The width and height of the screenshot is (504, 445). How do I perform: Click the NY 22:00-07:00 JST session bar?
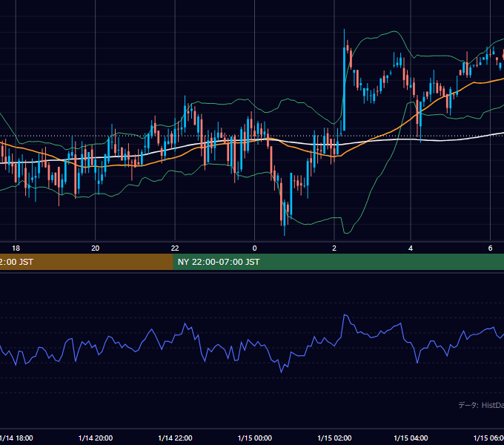click(339, 262)
